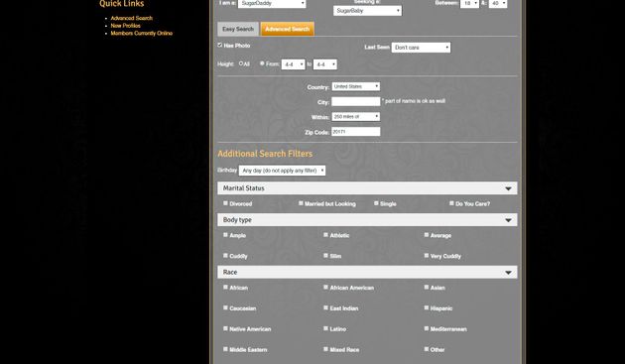This screenshot has width=625, height=364.
Task: Check Mediterranean race option
Action: [x=427, y=328]
